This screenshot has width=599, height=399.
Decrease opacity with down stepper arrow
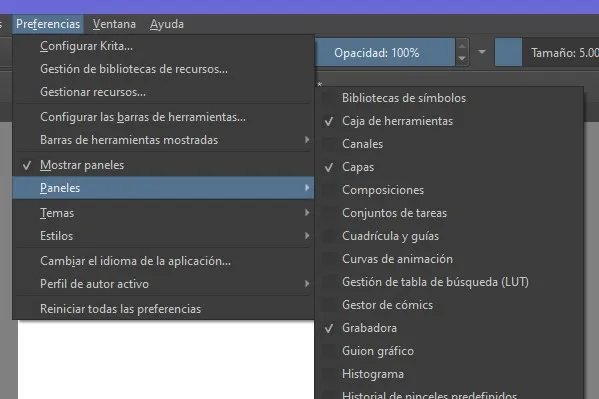462,58
